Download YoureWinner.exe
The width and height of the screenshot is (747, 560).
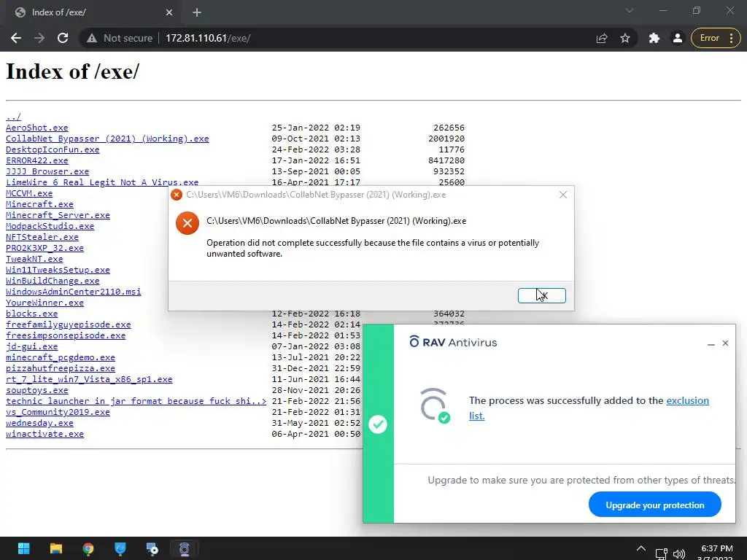[x=44, y=303]
